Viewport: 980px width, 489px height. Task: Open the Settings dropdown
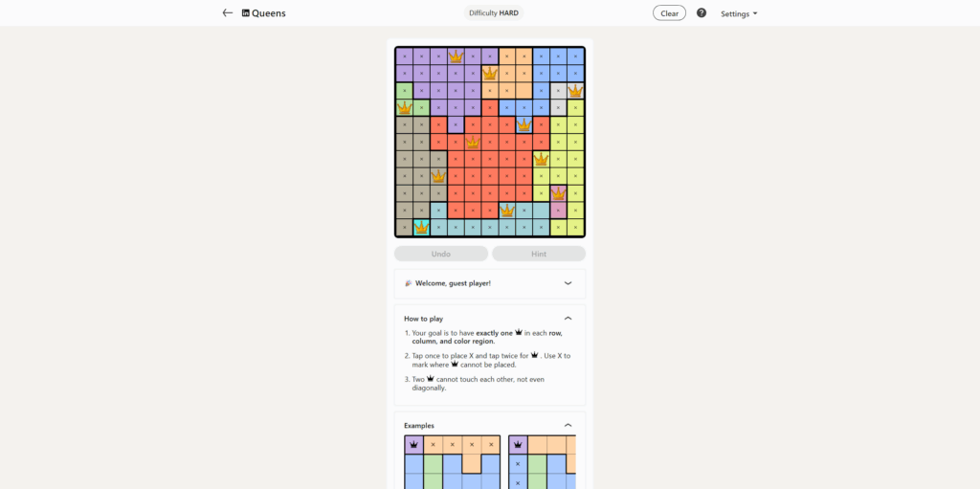coord(739,13)
